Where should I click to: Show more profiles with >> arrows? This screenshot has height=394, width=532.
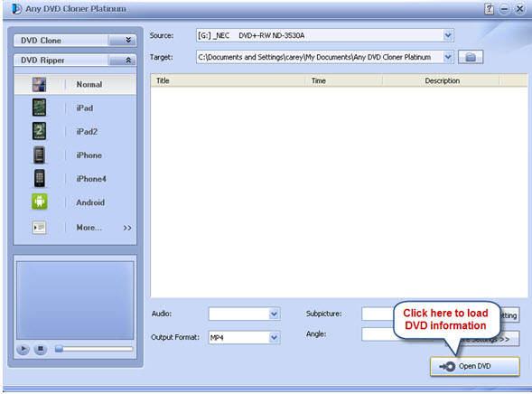pos(127,228)
